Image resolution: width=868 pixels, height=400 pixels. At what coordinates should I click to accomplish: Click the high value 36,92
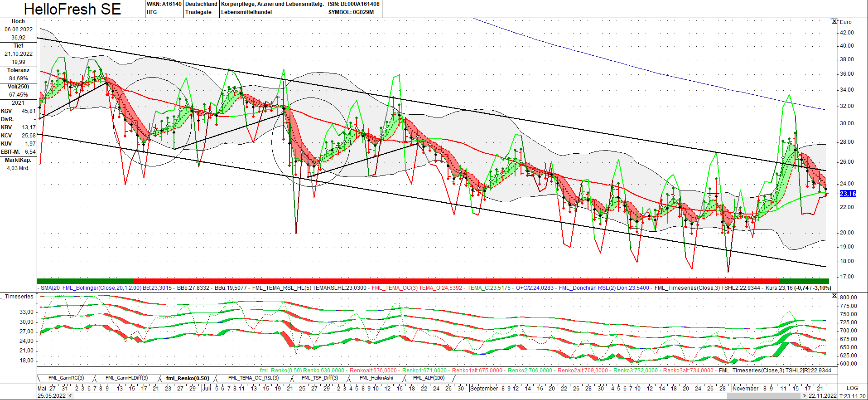click(x=19, y=38)
